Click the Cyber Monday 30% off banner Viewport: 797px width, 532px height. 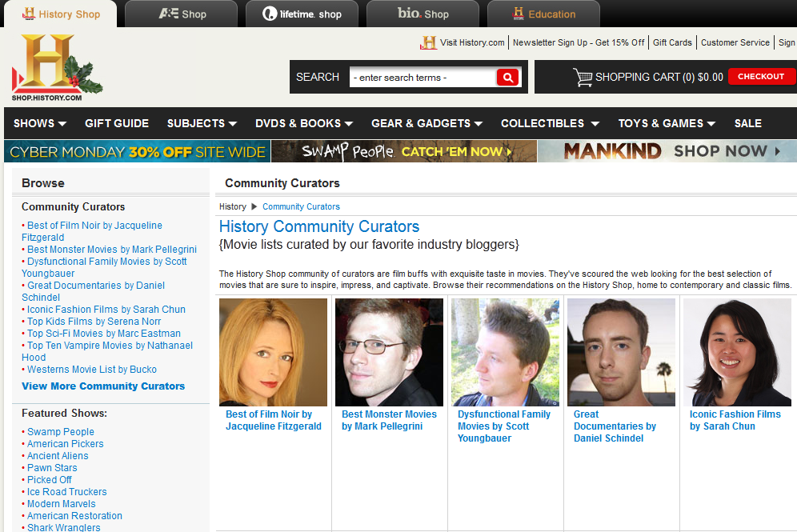(137, 151)
